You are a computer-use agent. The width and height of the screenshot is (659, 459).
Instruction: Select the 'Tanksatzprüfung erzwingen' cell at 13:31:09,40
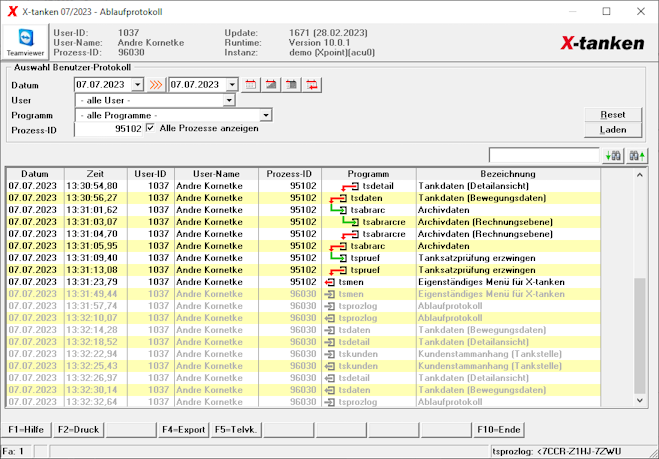pyautogui.click(x=508, y=258)
